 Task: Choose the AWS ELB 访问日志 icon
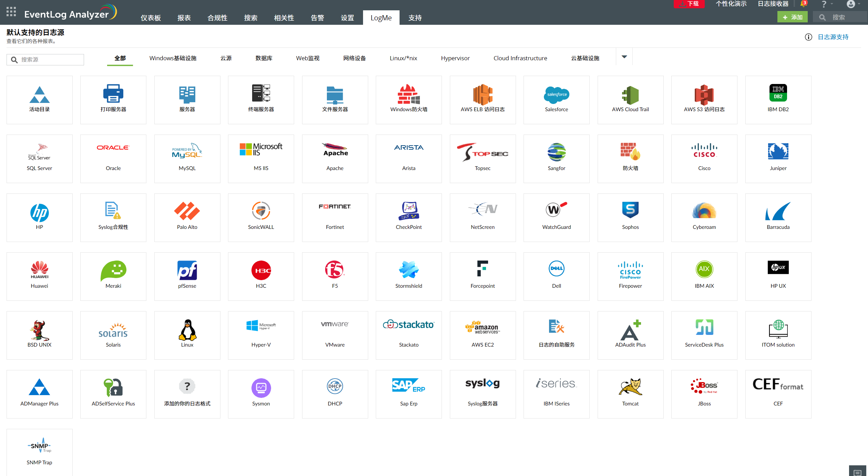point(483,94)
